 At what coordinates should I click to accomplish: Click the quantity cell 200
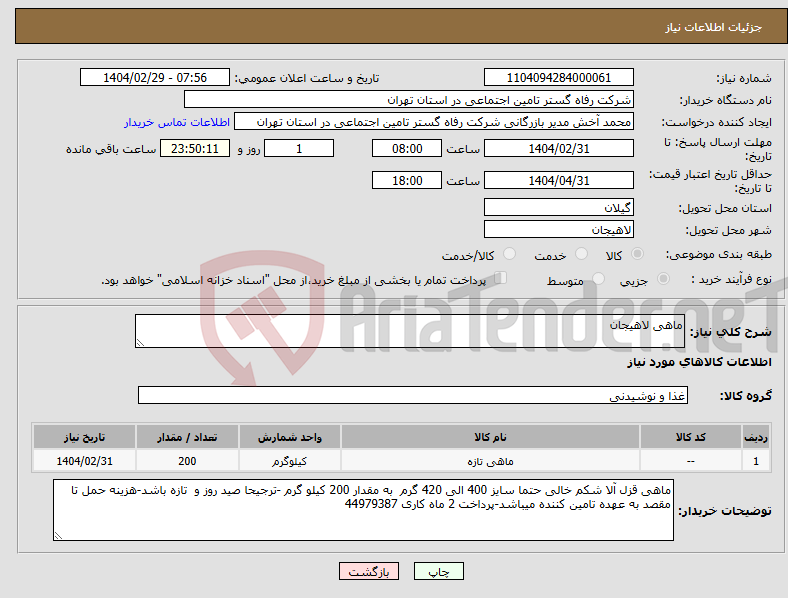[187, 461]
